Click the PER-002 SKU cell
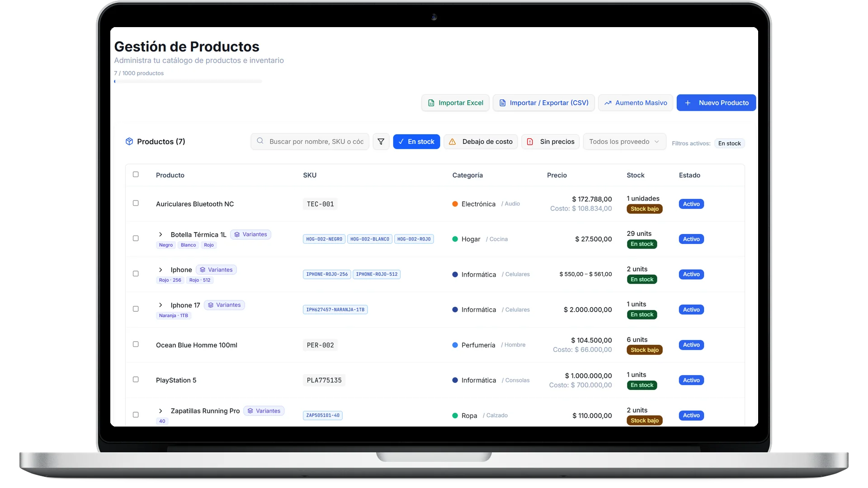This screenshot has height=488, width=868. (x=320, y=345)
